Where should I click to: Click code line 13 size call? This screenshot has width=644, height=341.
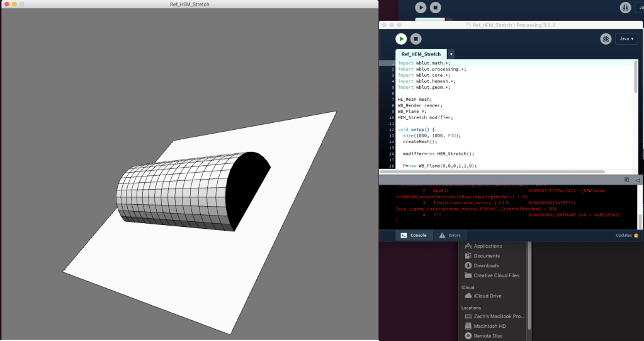(428, 136)
